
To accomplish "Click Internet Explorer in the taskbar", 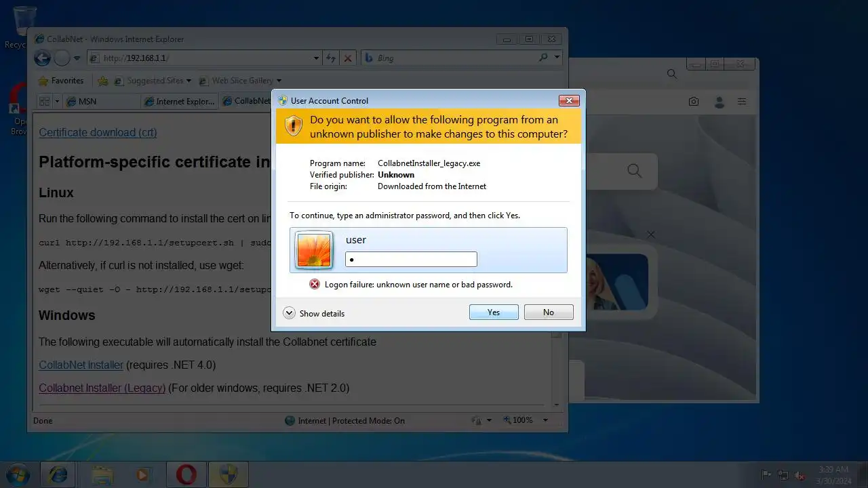I will (x=58, y=474).
